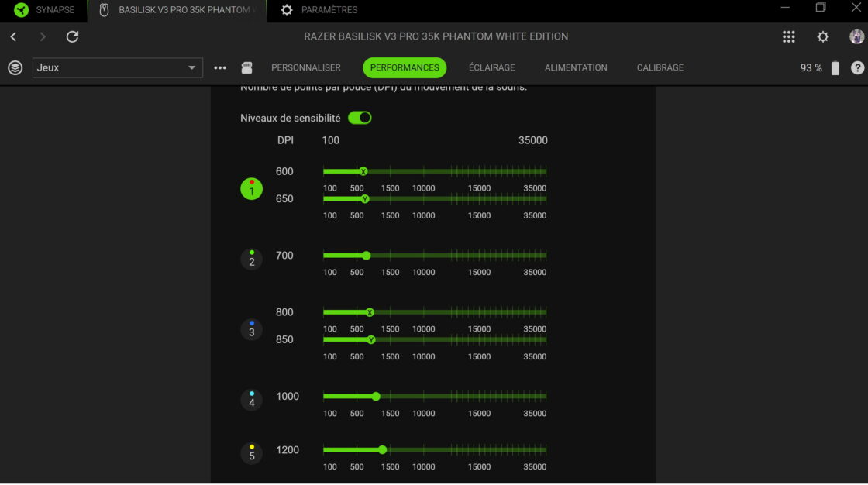Click the stage 5 DPI slider handle
Screen dimensions: 868x485
pos(382,449)
